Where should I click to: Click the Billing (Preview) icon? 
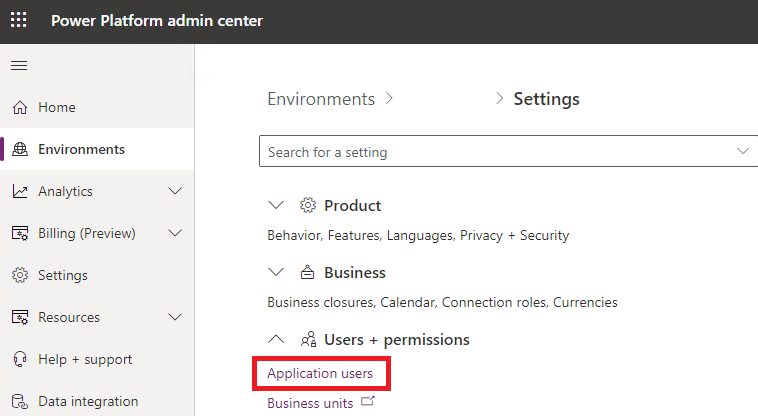[x=20, y=233]
